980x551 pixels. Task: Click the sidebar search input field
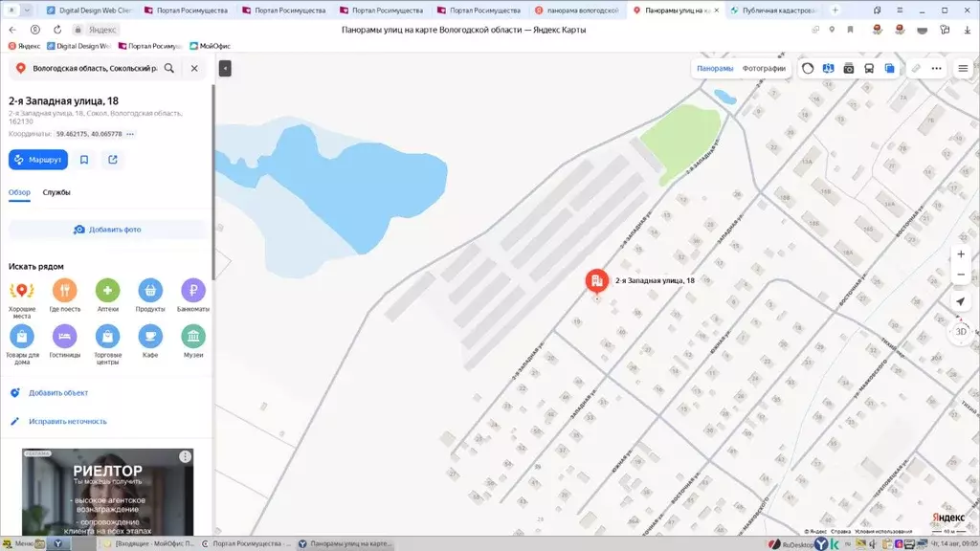tap(95, 68)
